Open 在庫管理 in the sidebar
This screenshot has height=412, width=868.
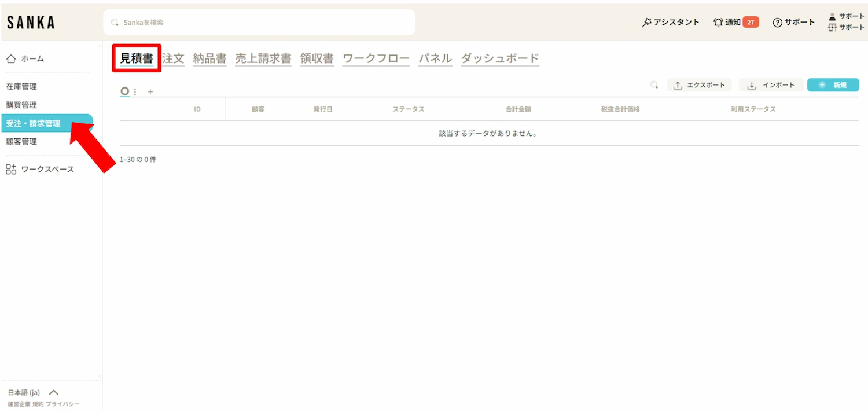21,87
